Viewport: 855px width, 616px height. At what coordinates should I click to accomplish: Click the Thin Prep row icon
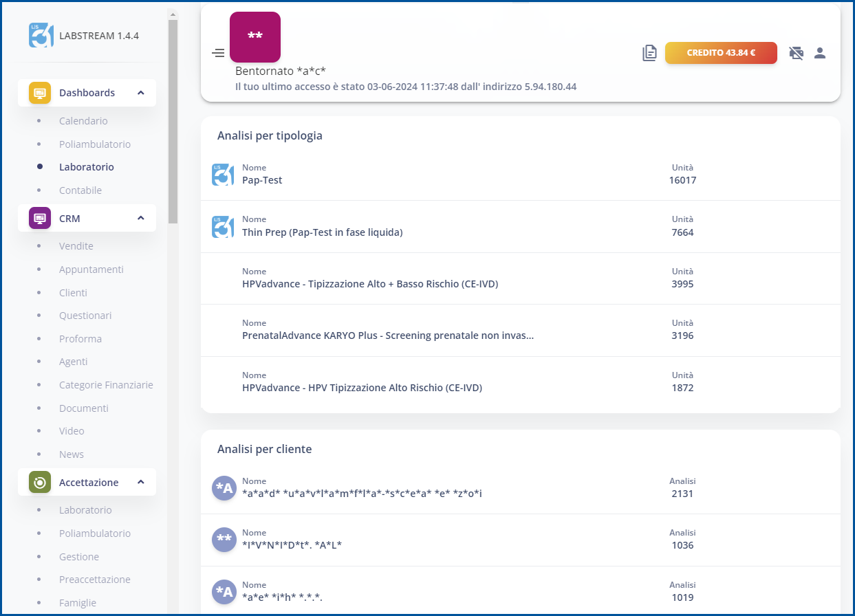tap(223, 227)
